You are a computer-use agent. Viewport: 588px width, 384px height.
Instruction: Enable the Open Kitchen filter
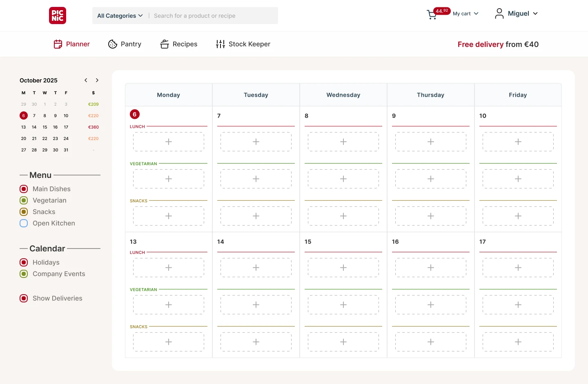(23, 223)
